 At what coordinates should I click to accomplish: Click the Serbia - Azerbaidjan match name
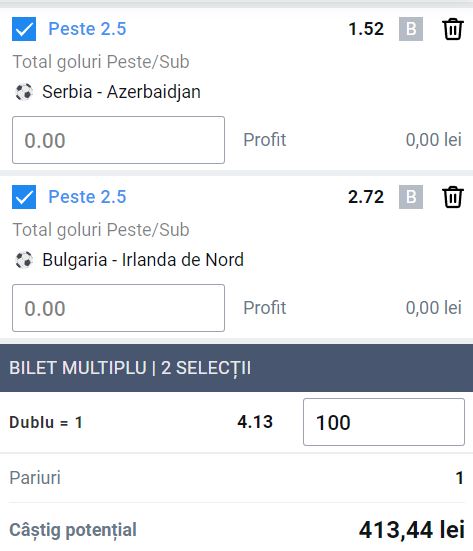point(122,92)
